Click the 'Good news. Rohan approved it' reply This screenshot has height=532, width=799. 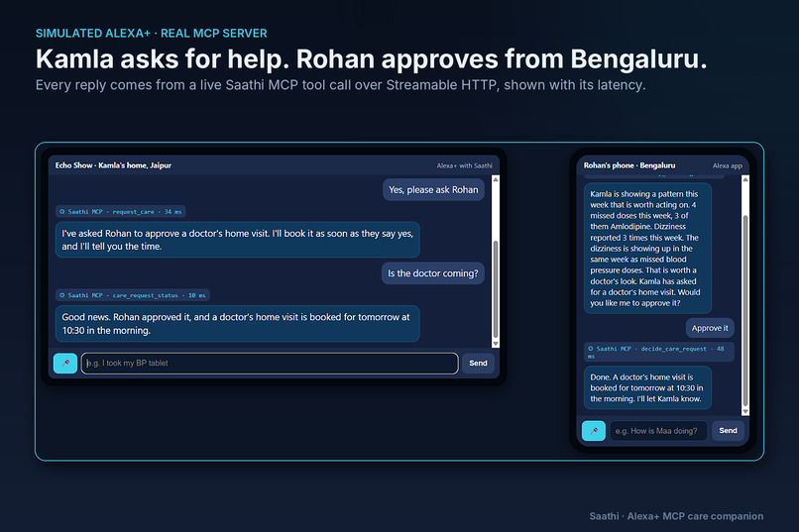point(238,324)
